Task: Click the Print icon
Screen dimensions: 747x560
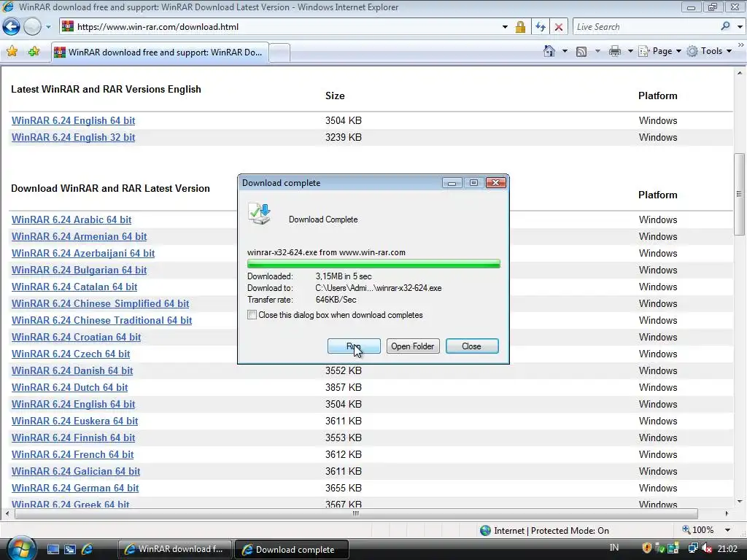Action: tap(615, 51)
